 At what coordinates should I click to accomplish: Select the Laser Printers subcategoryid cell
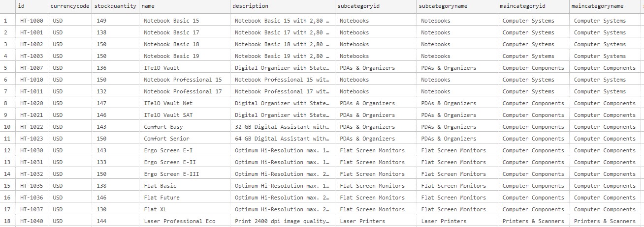375,221
